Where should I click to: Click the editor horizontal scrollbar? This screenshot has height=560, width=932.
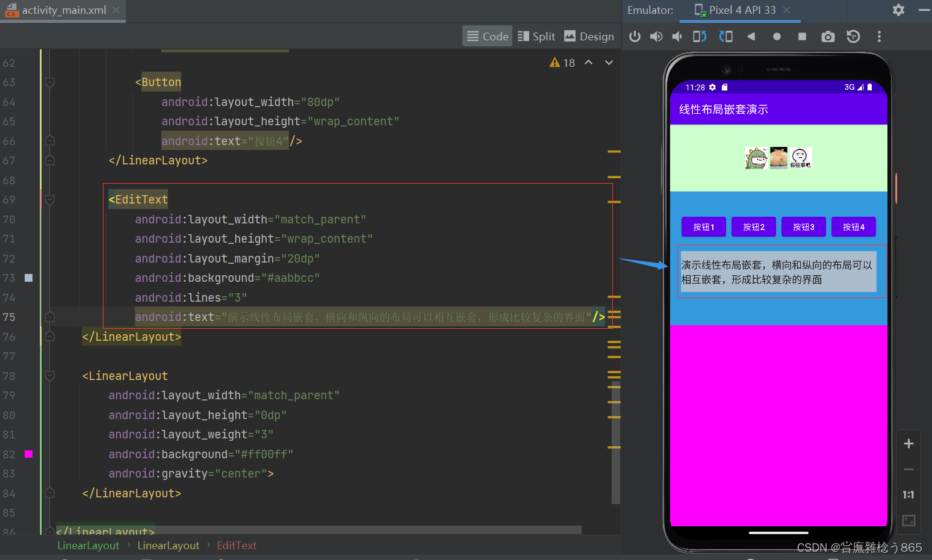pos(368,529)
